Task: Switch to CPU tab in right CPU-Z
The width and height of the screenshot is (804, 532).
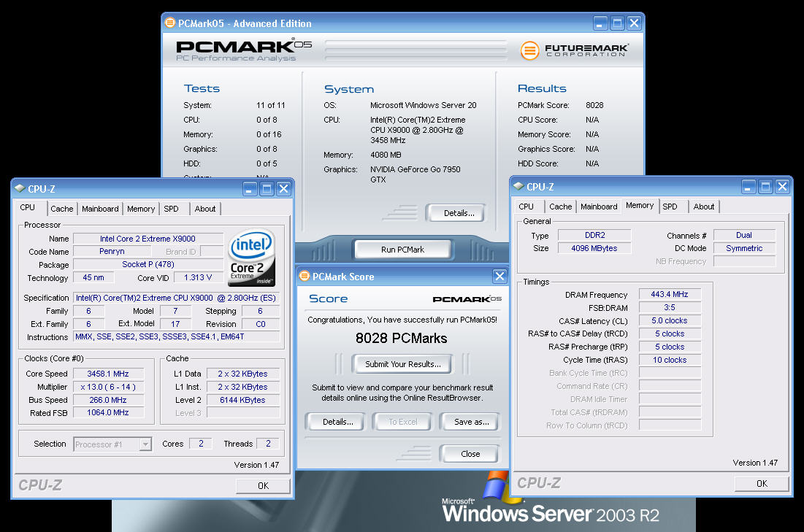Action: click(x=526, y=207)
